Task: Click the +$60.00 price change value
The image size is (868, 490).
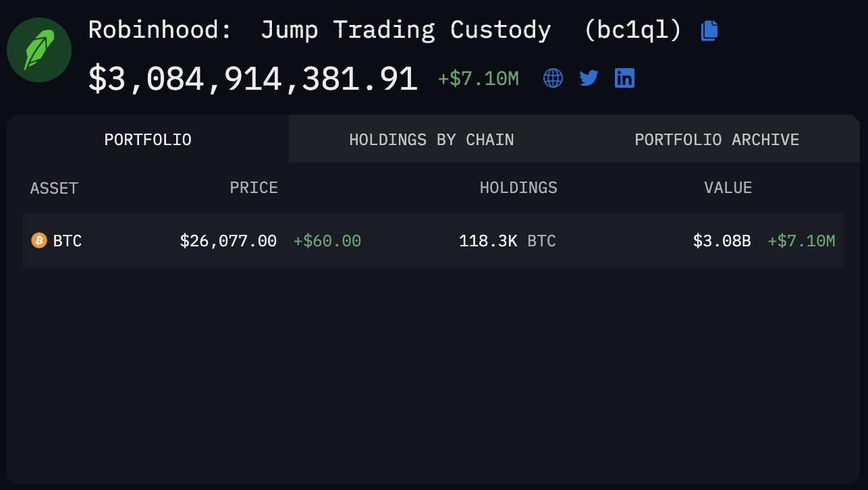Action: pos(327,240)
